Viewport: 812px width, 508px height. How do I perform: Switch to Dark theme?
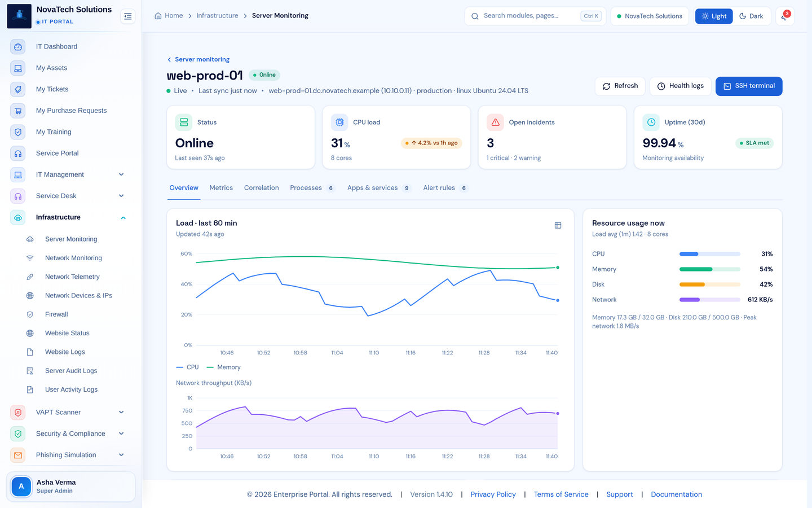751,16
